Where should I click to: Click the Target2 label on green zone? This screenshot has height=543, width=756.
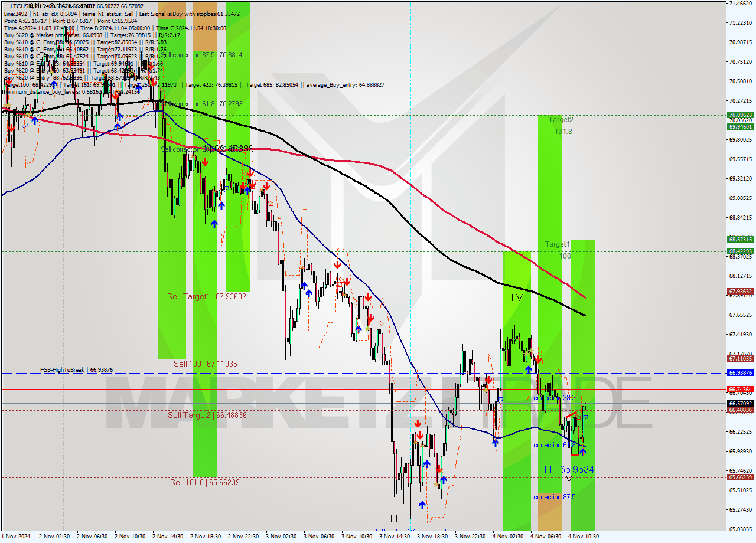(x=561, y=120)
